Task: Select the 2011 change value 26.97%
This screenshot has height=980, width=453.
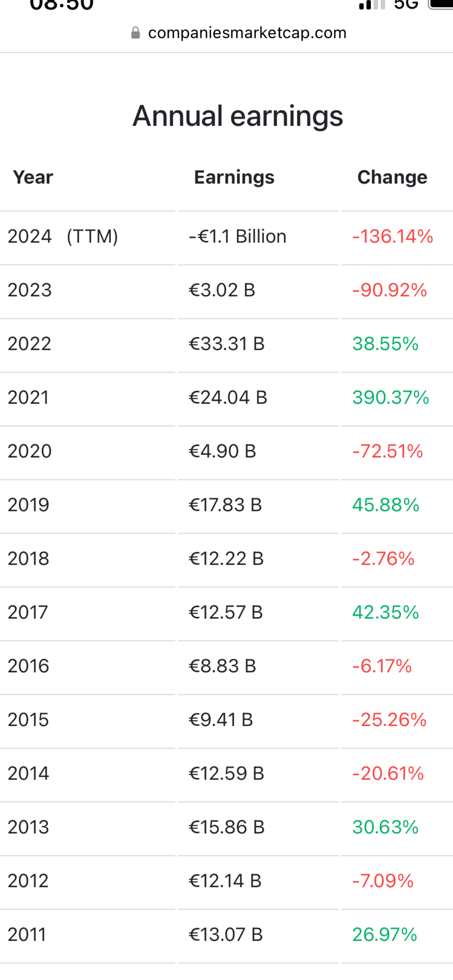Action: pyautogui.click(x=384, y=935)
